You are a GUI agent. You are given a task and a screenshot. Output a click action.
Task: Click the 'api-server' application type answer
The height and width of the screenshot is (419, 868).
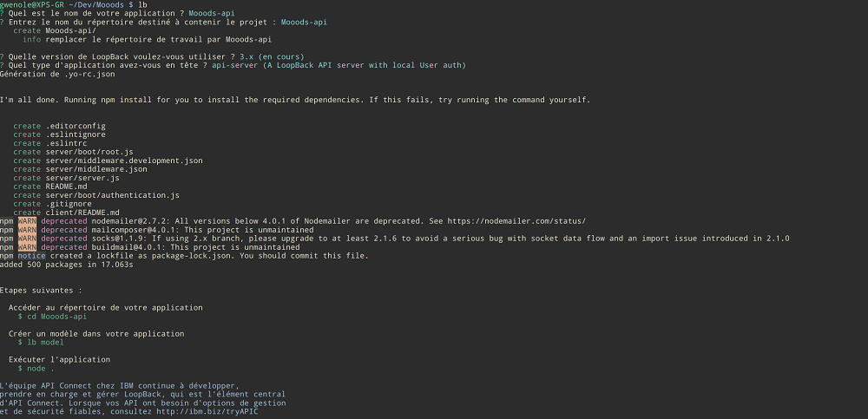pos(234,65)
